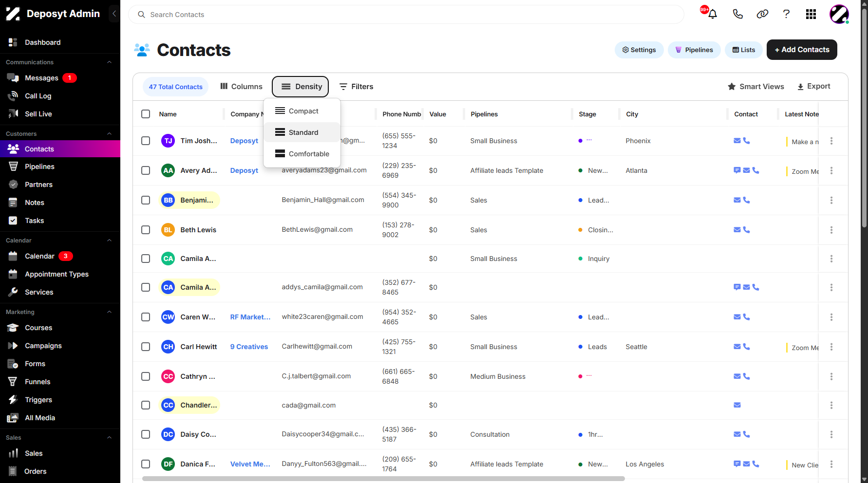868x483 pixels.
Task: Open the help question mark icon
Action: point(786,14)
